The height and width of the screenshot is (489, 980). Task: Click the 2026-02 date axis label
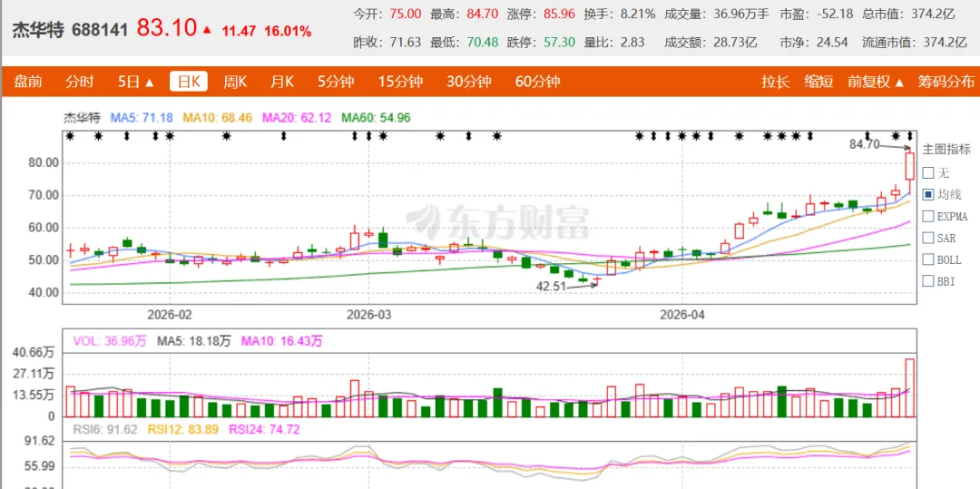tap(170, 315)
